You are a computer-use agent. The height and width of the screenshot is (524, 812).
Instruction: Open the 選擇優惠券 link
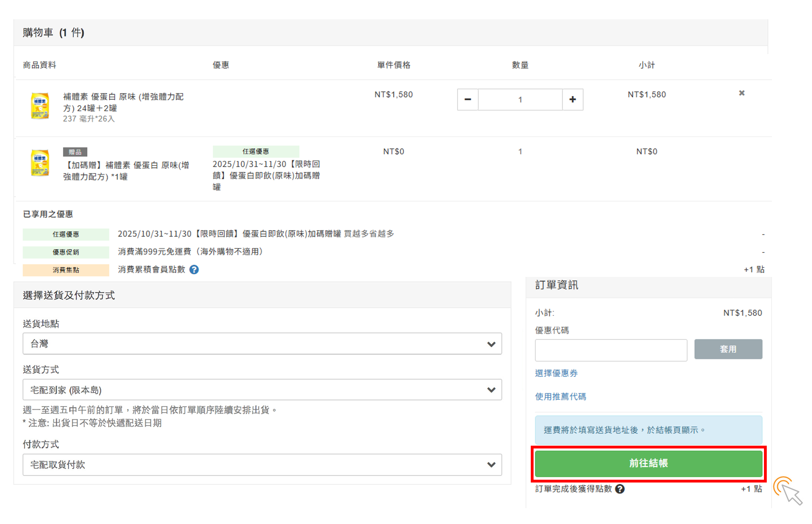[x=556, y=373]
